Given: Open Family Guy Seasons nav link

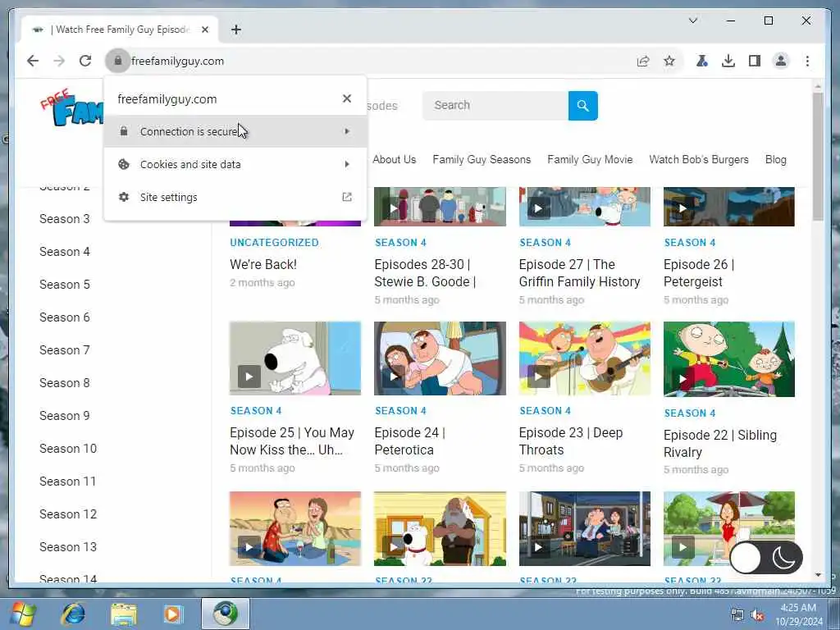Looking at the screenshot, I should point(482,159).
